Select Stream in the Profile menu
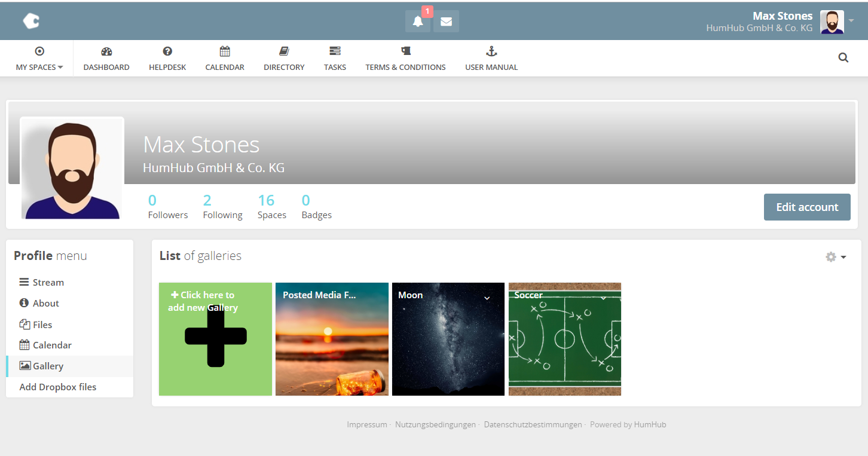 click(x=48, y=282)
